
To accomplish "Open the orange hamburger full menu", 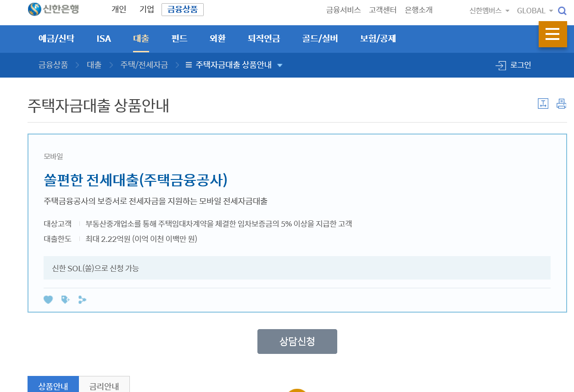I will point(552,34).
